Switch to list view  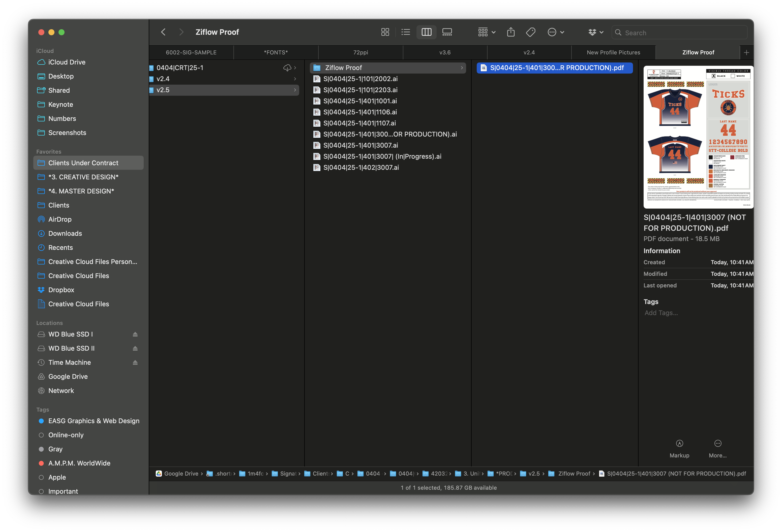tap(405, 32)
